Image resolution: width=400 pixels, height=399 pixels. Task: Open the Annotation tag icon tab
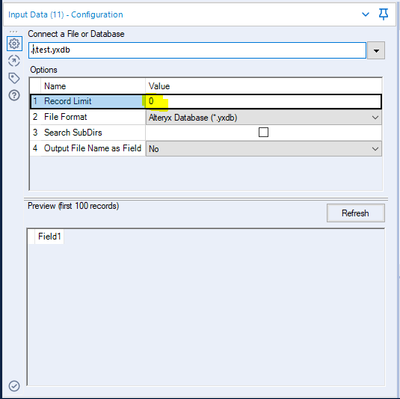point(14,78)
